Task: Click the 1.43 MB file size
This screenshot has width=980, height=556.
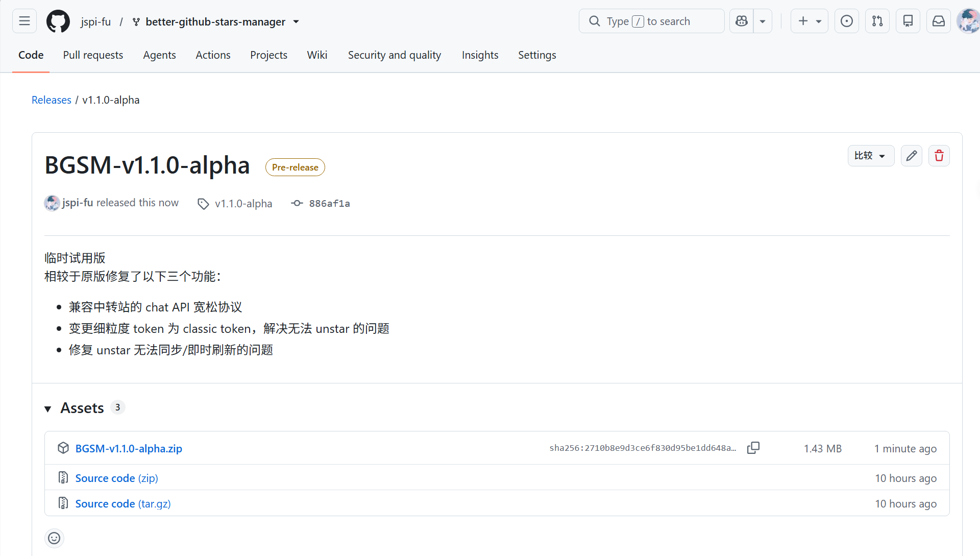Action: click(823, 449)
